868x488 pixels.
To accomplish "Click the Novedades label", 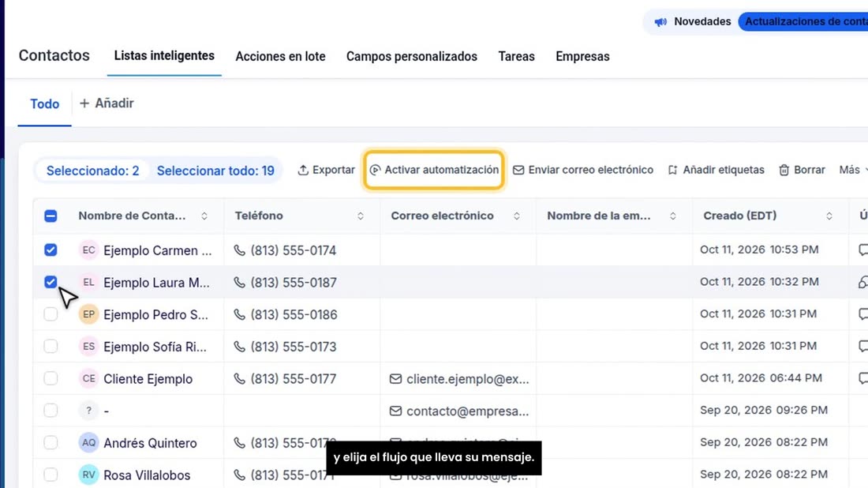I will coord(702,21).
